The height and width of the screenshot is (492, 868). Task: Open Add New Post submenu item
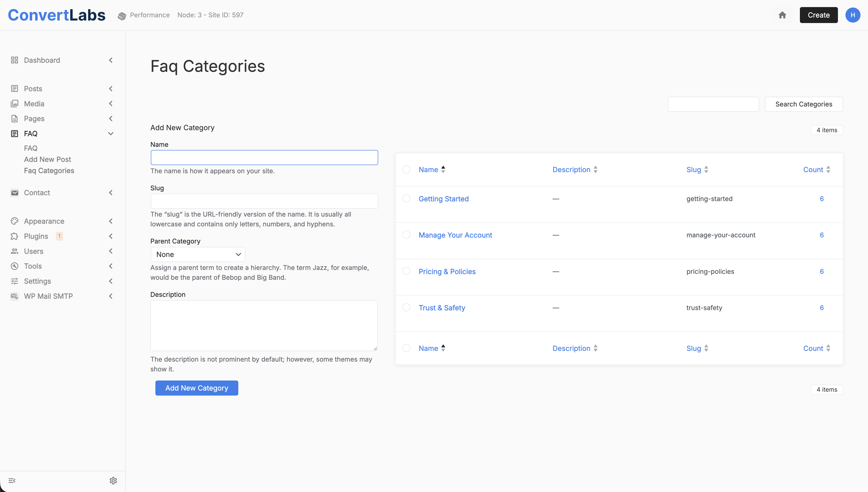click(47, 159)
